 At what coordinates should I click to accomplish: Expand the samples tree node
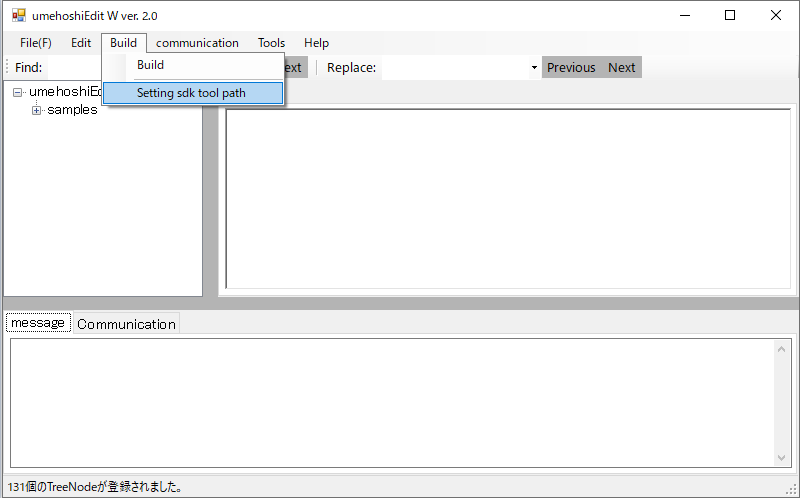(37, 110)
